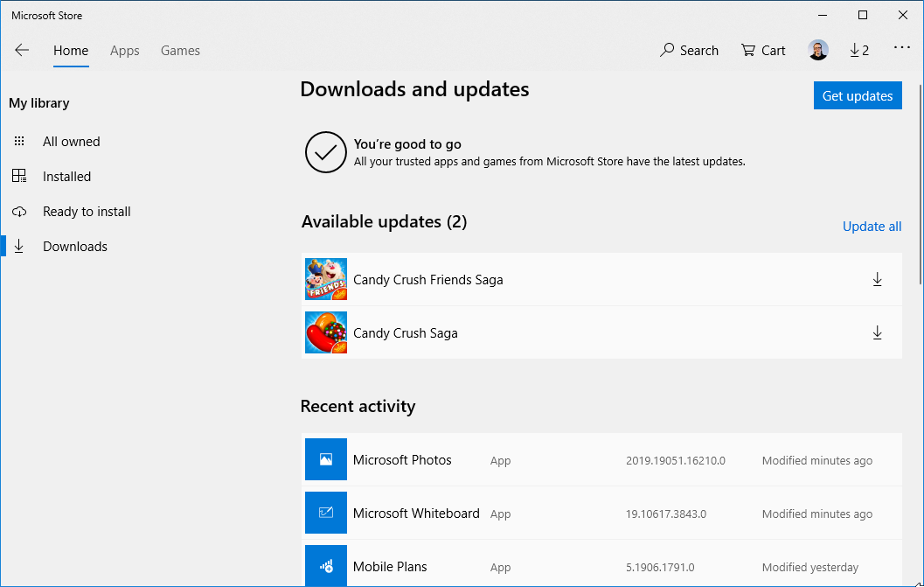Switch to the Apps tab
The height and width of the screenshot is (587, 924).
point(124,51)
